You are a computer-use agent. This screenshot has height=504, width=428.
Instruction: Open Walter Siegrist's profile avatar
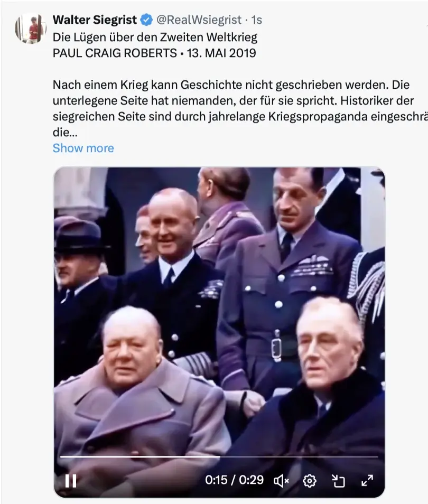coord(30,29)
